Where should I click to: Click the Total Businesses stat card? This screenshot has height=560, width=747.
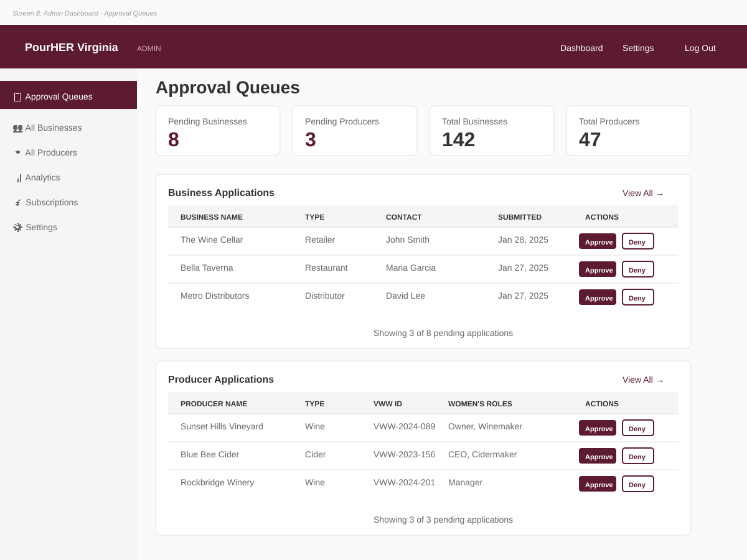[492, 131]
